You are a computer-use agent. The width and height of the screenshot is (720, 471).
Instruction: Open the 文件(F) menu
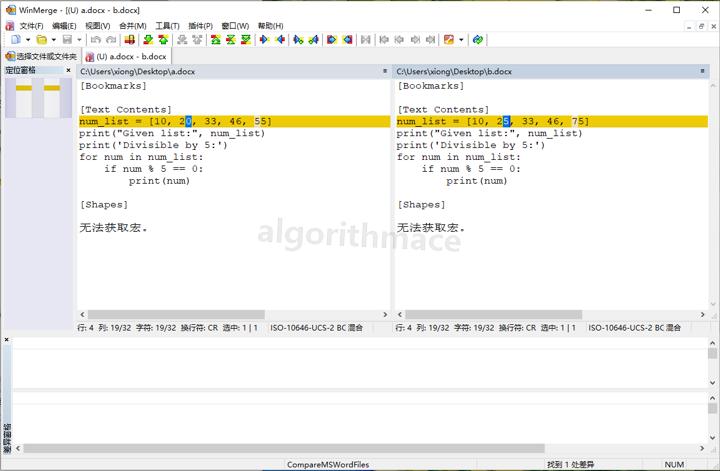pyautogui.click(x=31, y=25)
